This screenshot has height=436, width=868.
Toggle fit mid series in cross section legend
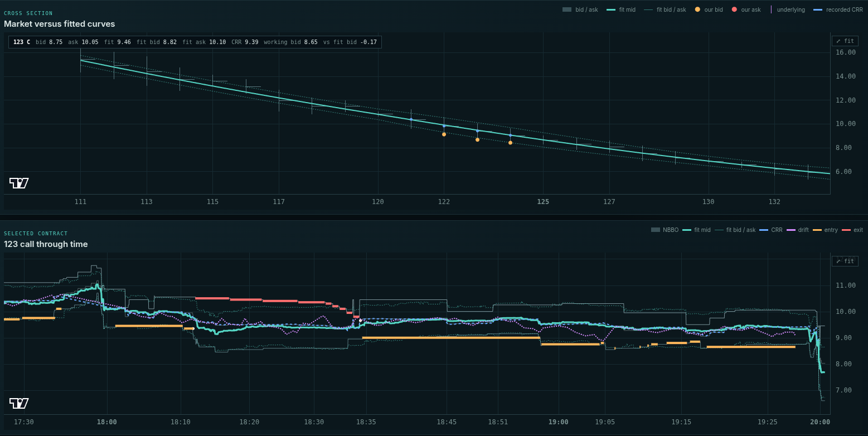tap(621, 9)
